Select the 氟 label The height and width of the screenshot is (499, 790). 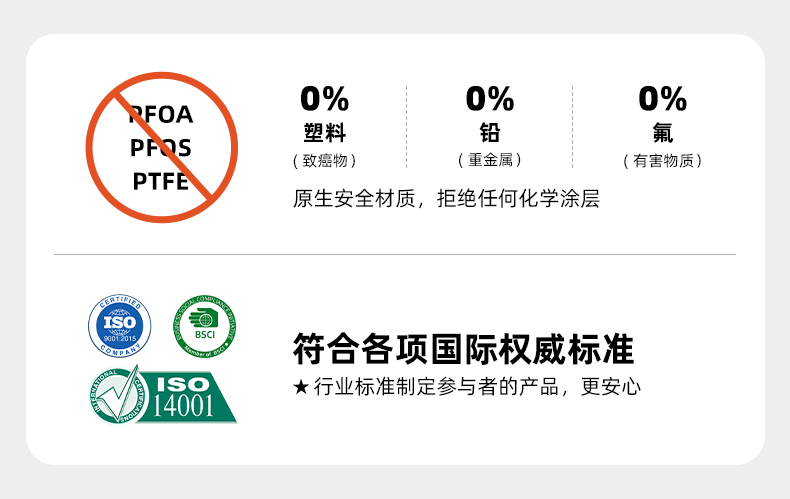pos(662,133)
